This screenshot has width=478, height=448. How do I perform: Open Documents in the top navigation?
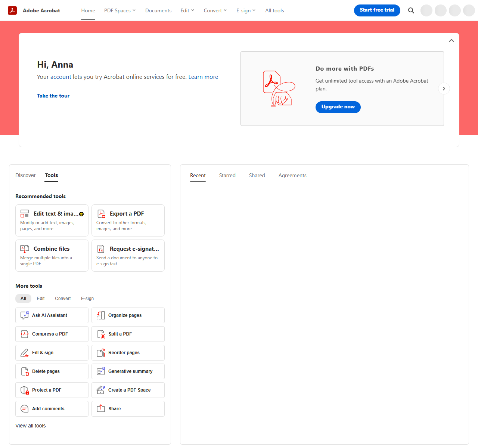coord(158,10)
